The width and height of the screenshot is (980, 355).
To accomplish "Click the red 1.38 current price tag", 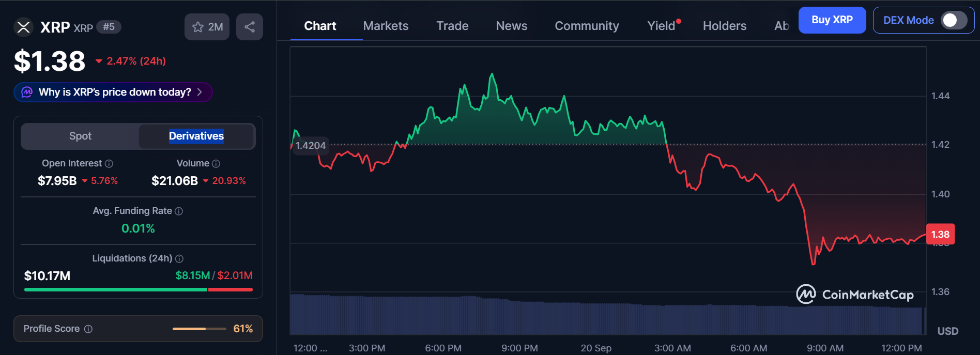I will [x=940, y=234].
